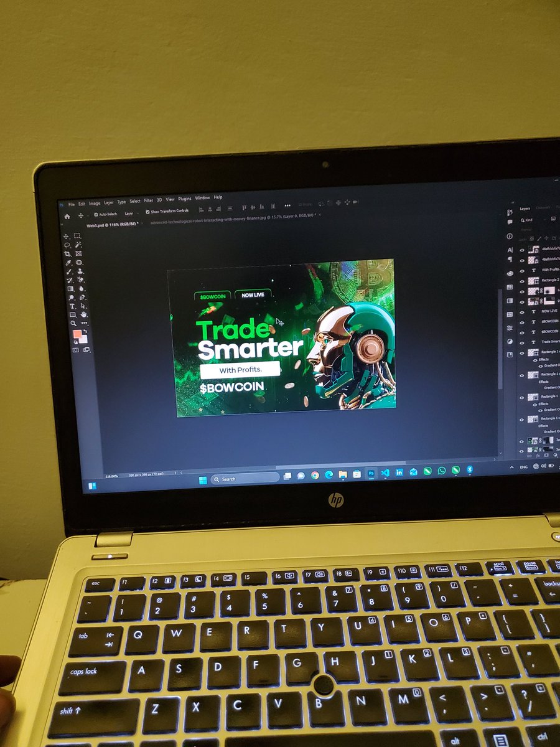
Task: Toggle the first Gradient Overlay effect visibility
Action: tap(541, 366)
